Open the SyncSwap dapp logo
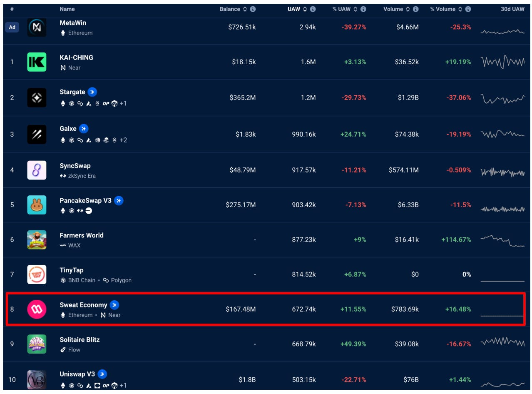532x394 pixels. [37, 170]
